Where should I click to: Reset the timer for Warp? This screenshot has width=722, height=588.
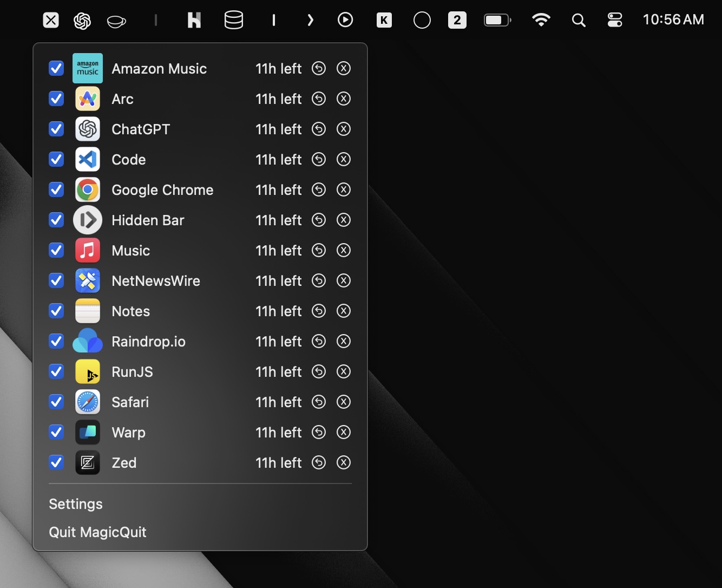click(x=319, y=433)
